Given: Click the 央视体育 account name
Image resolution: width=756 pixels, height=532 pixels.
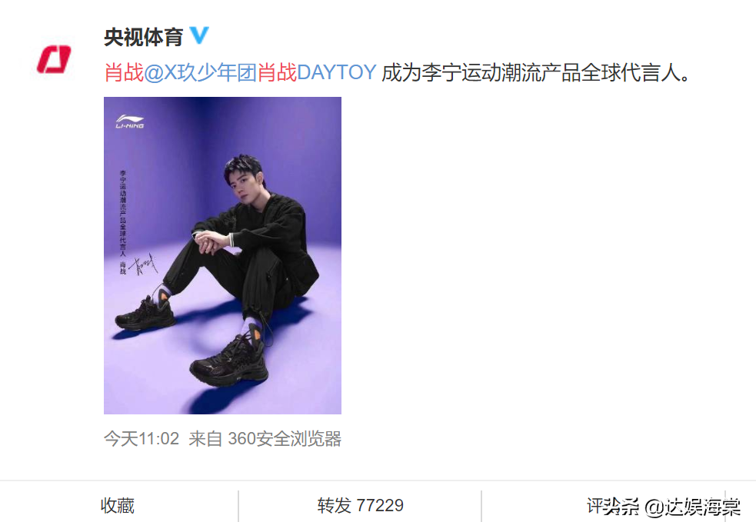Looking at the screenshot, I should (x=144, y=37).
